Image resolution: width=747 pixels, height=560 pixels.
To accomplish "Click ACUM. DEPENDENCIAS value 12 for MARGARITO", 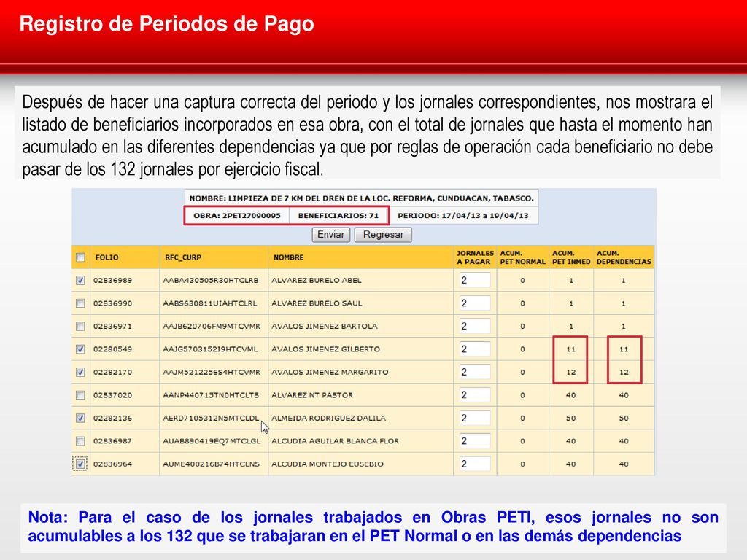I will (x=624, y=372).
